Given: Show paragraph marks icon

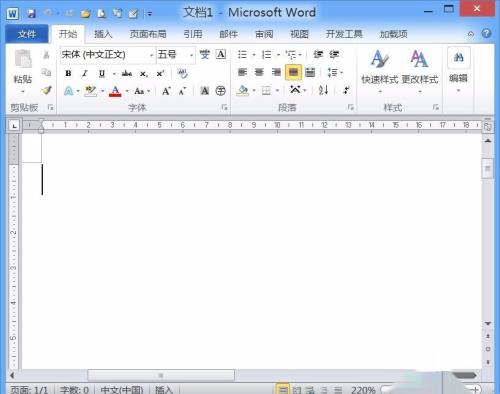Looking at the screenshot, I should click(x=346, y=90).
